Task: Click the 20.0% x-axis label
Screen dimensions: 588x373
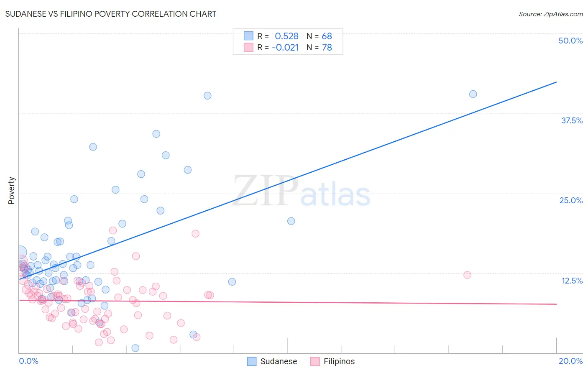Action: (570, 361)
